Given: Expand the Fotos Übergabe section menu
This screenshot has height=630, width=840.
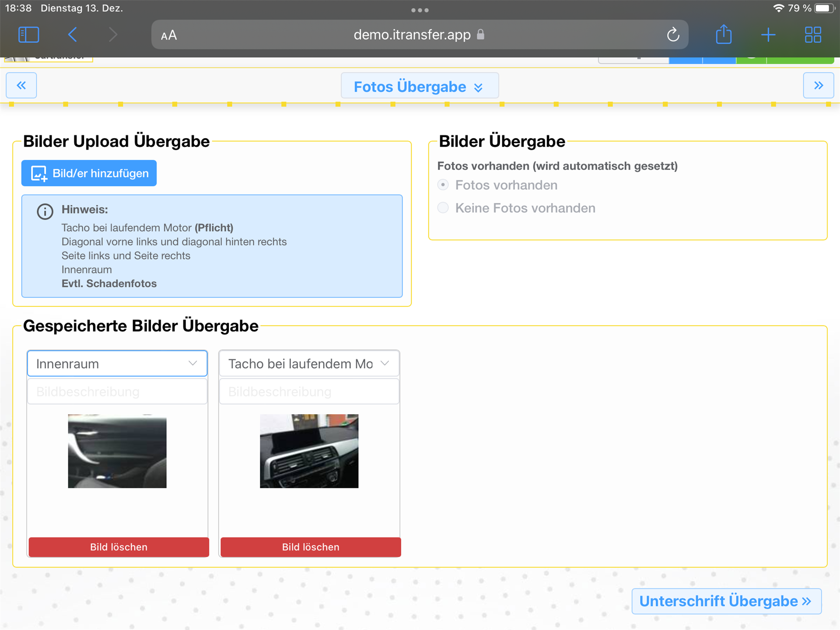Looking at the screenshot, I should (419, 86).
